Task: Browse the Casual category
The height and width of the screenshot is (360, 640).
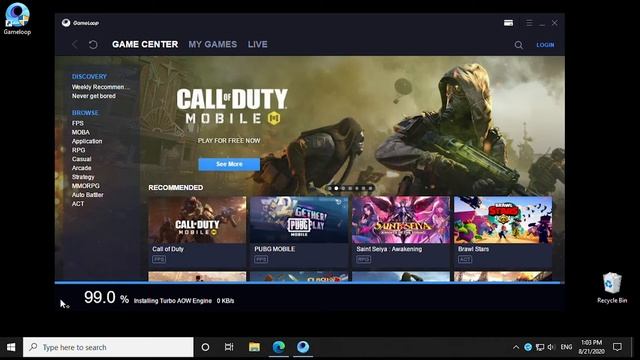Action: point(82,159)
